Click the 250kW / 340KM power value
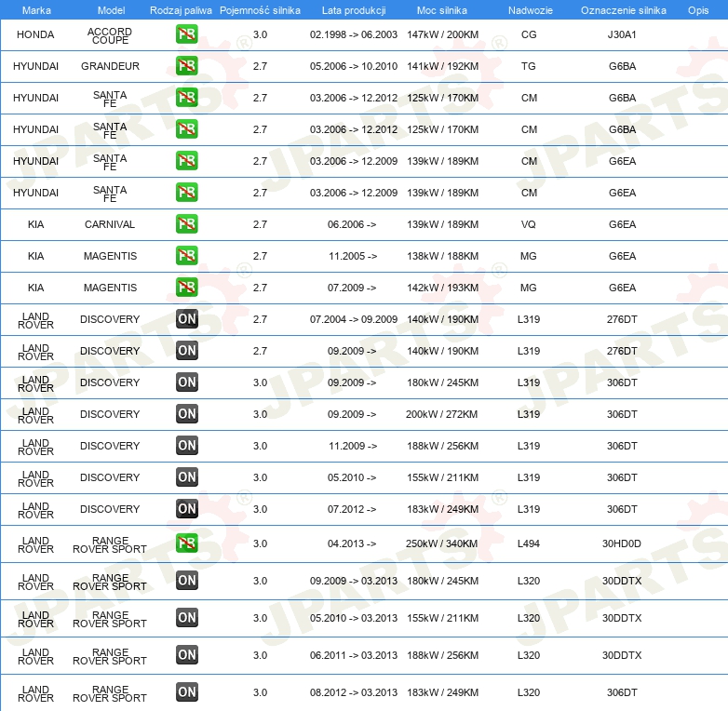728x711 pixels. (441, 543)
